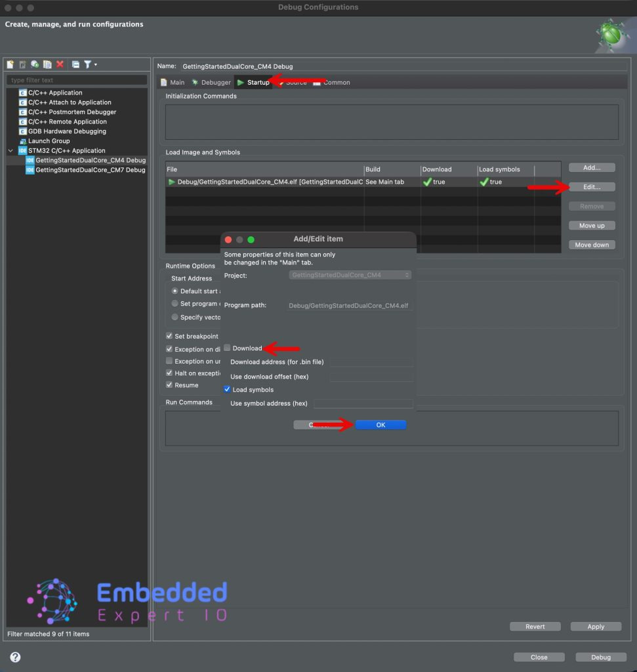Image resolution: width=637 pixels, height=672 pixels.
Task: Click the Move up button
Action: (592, 226)
